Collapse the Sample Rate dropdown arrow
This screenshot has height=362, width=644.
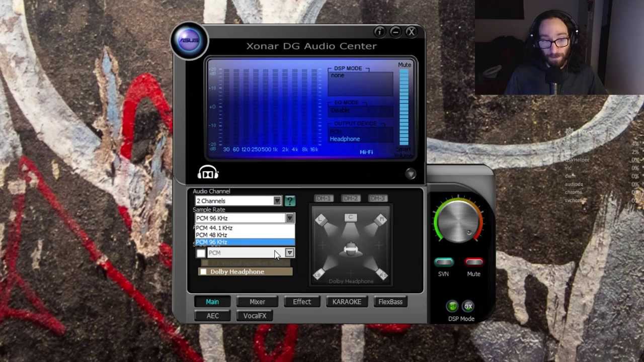[289, 218]
